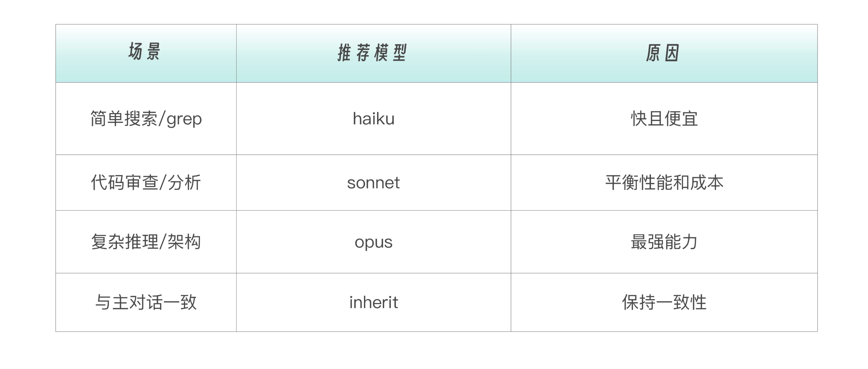Select the inherit model cell
The height and width of the screenshot is (369, 868).
coord(373,302)
